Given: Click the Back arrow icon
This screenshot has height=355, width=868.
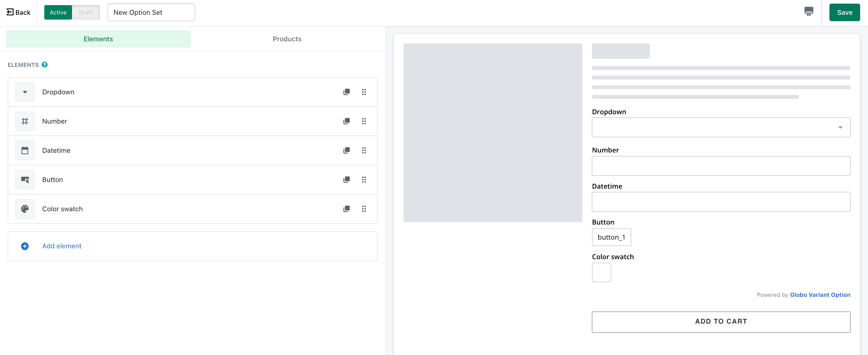Looking at the screenshot, I should (10, 12).
